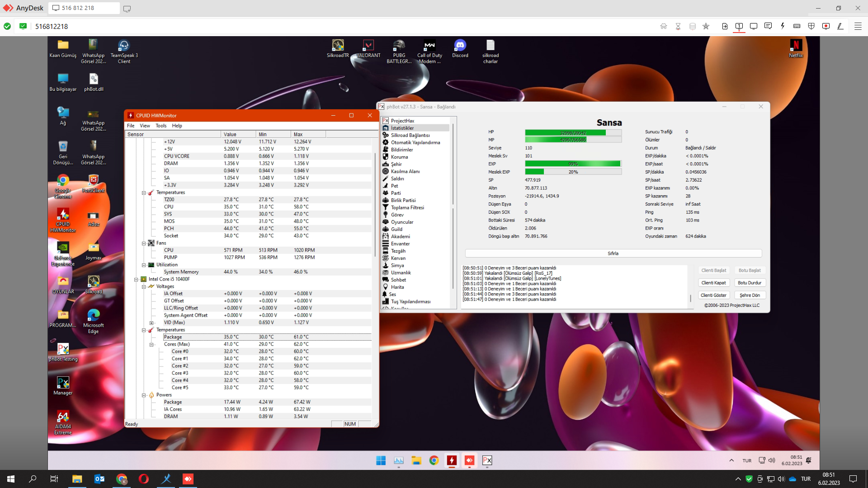The width and height of the screenshot is (868, 488).
Task: Select the Package temperature row
Action: 267,337
